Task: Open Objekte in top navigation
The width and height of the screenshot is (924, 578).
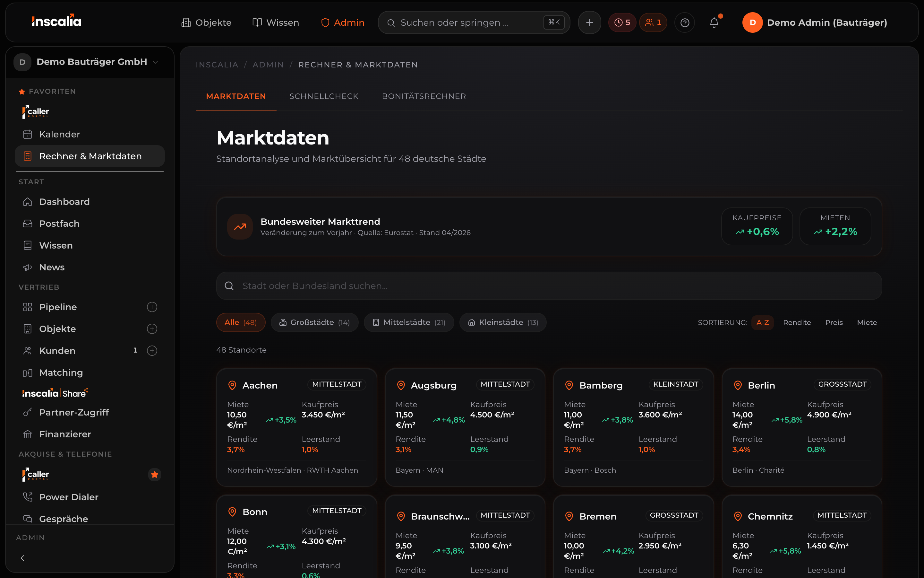Action: pyautogui.click(x=207, y=22)
